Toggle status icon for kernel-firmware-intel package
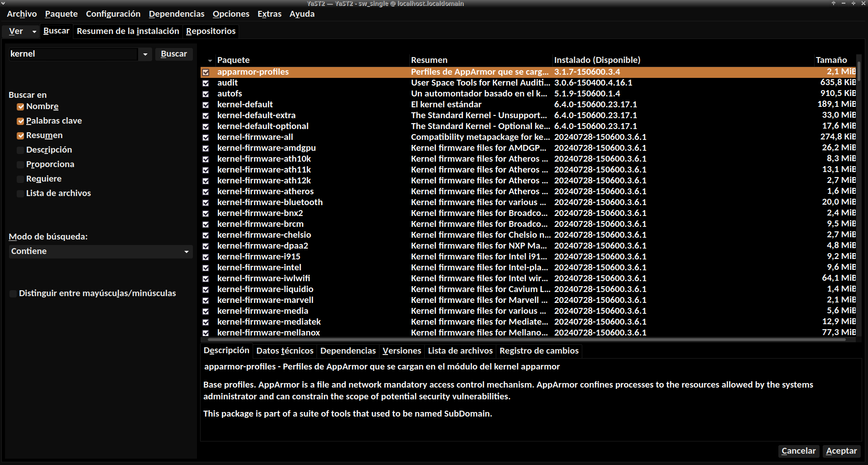The height and width of the screenshot is (465, 868). [206, 268]
